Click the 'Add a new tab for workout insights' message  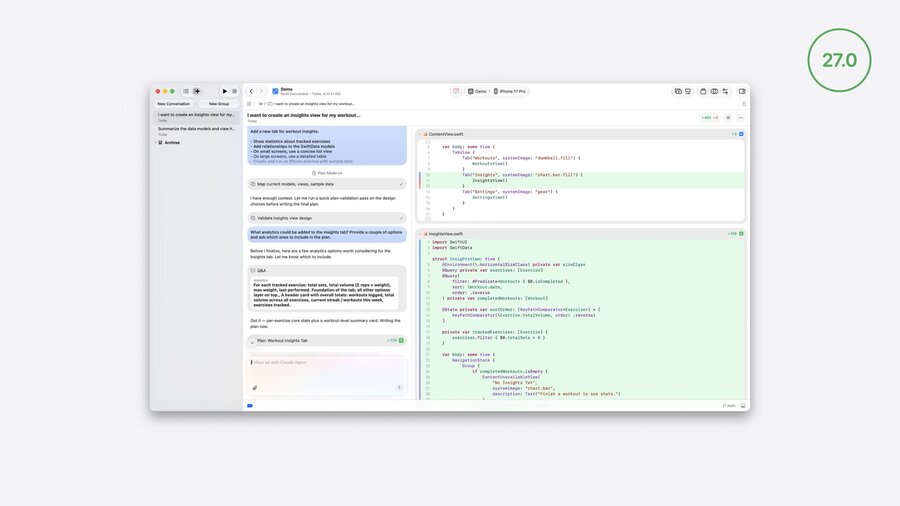click(x=327, y=146)
